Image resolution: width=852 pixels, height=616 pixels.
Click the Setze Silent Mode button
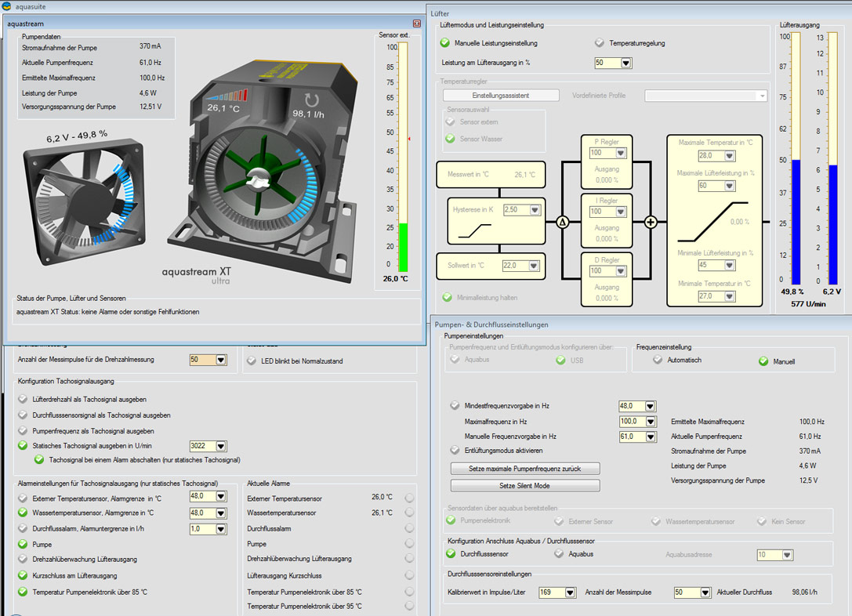[525, 486]
